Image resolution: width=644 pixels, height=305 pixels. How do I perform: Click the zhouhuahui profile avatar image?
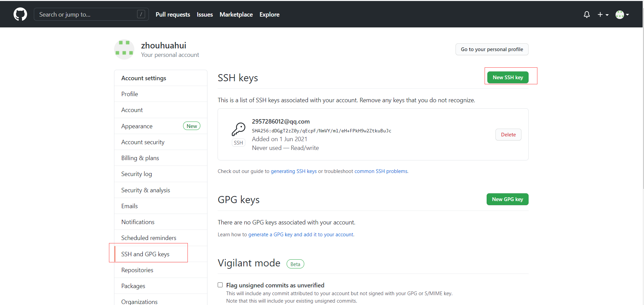(x=124, y=49)
